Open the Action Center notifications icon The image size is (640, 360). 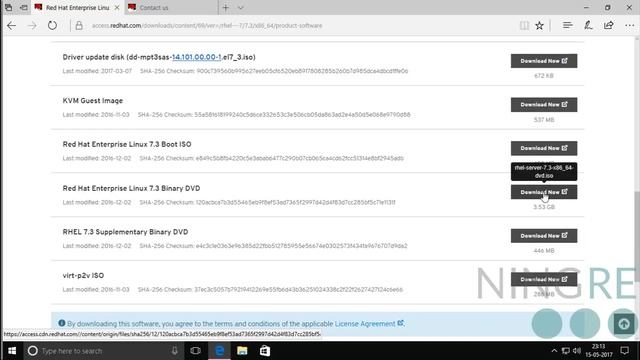624,351
